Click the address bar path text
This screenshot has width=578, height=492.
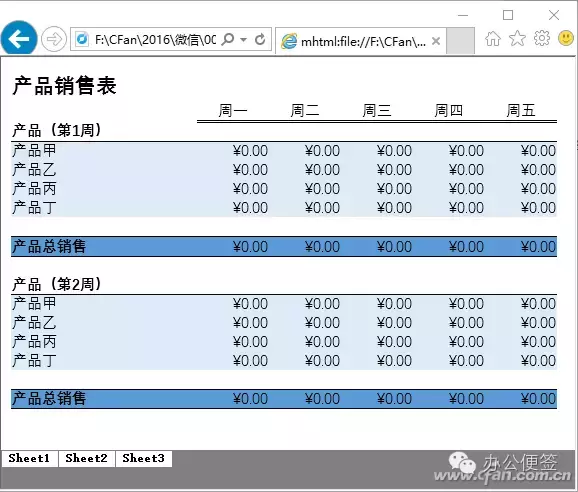tap(155, 39)
